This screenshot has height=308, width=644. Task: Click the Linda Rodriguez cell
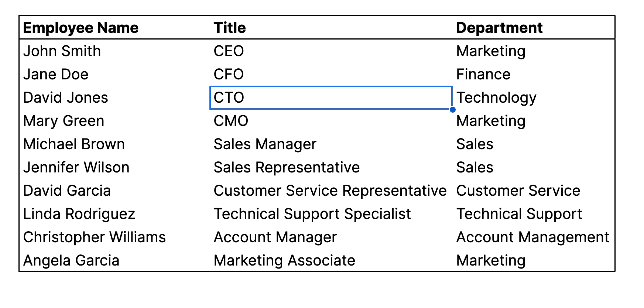[115, 214]
